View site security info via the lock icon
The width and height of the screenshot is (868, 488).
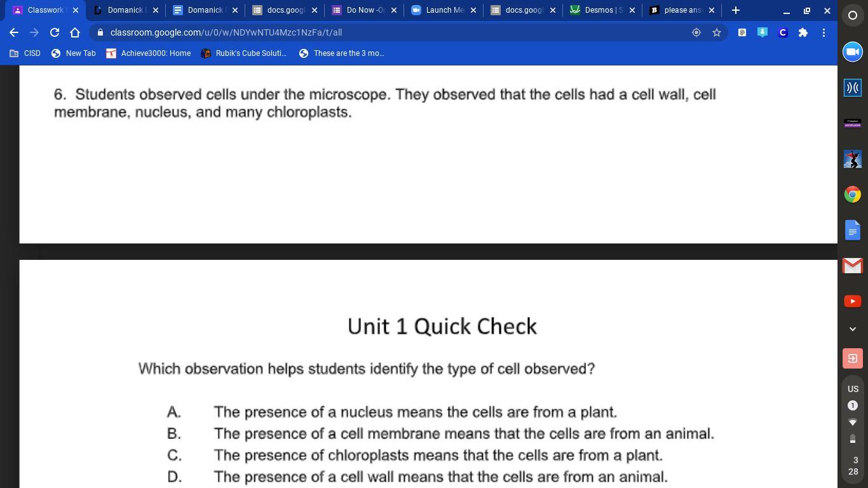tap(100, 32)
